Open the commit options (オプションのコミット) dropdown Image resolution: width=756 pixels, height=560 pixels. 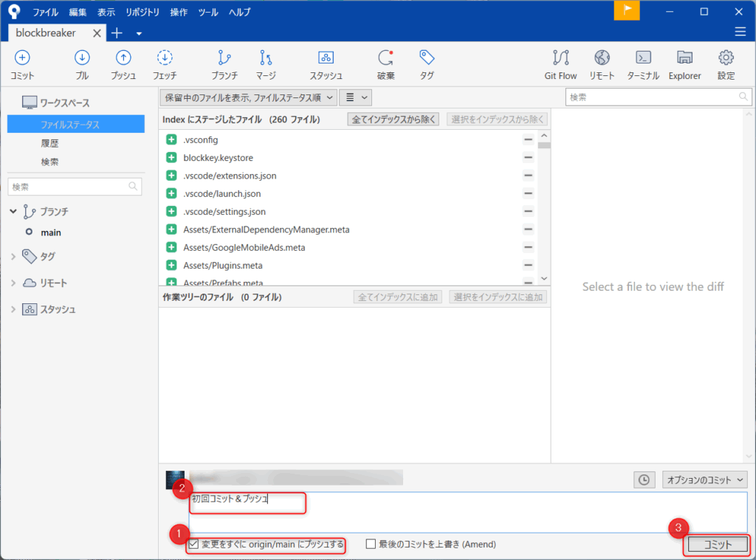pyautogui.click(x=704, y=480)
